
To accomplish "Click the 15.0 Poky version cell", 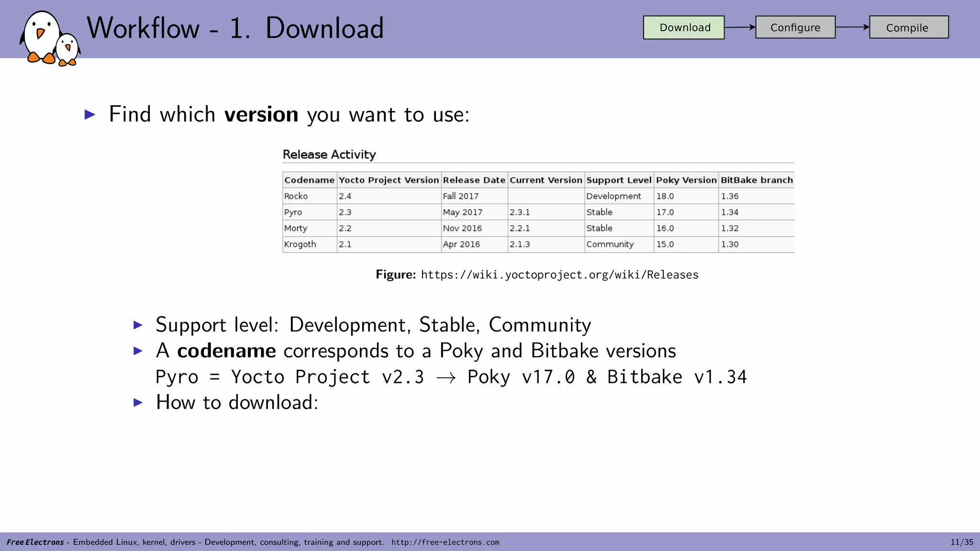I will pyautogui.click(x=686, y=244).
